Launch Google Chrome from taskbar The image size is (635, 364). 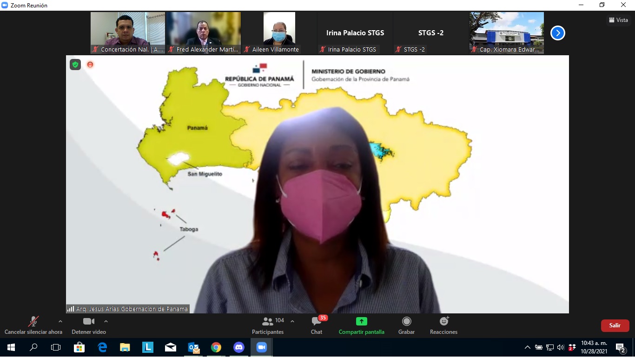pos(216,347)
